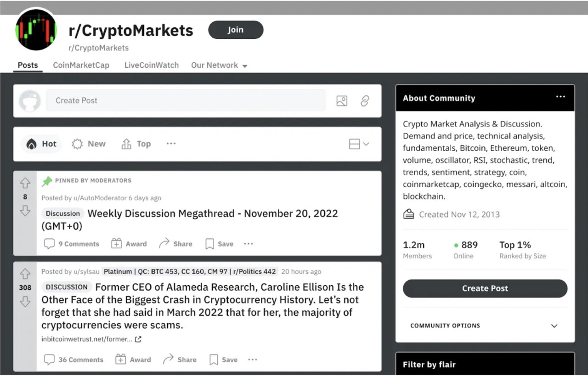Save the Caroline Ellison post
The image size is (588, 376).
click(223, 359)
